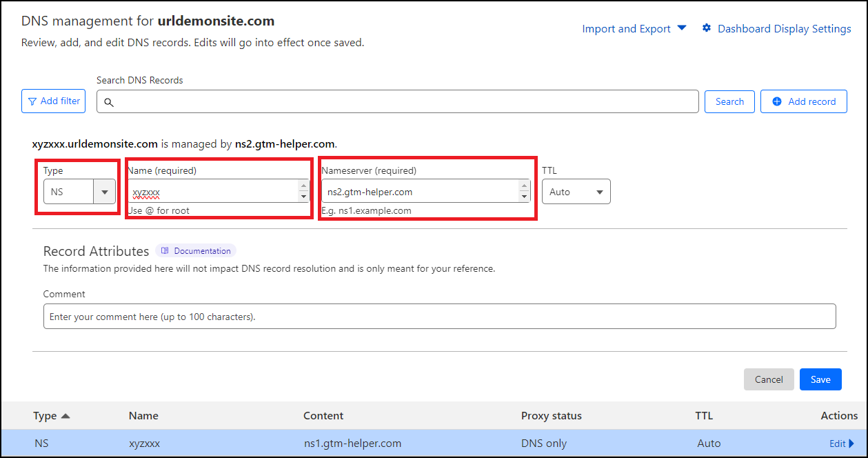Click the Documentation book icon

(x=165, y=251)
